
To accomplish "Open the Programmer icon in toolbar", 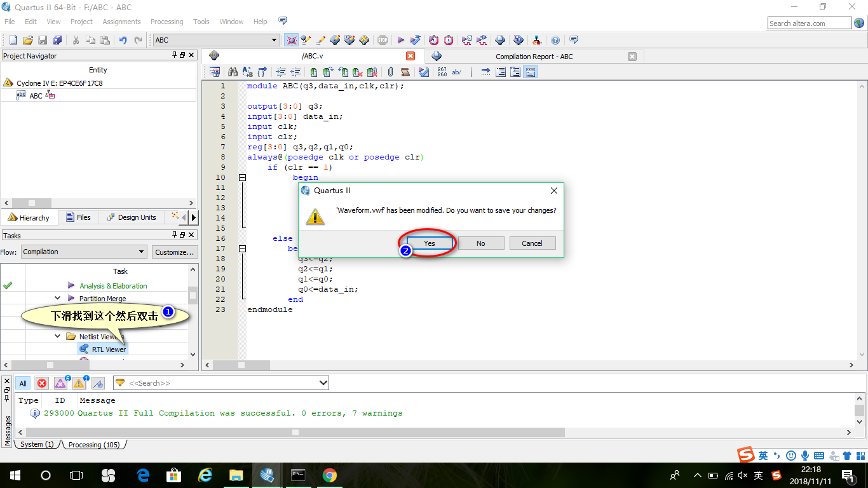I will point(518,40).
